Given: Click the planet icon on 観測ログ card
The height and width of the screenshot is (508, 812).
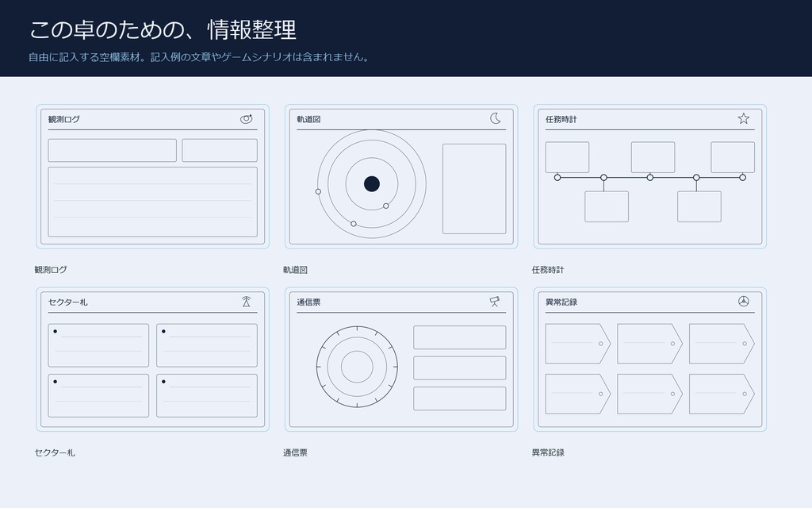Looking at the screenshot, I should (247, 119).
